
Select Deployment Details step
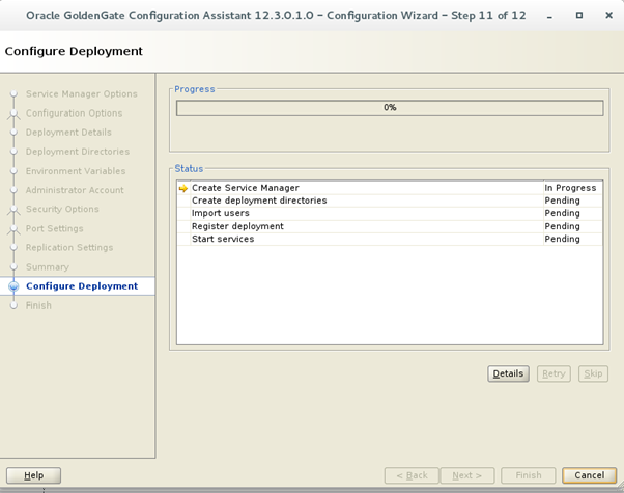tap(68, 132)
